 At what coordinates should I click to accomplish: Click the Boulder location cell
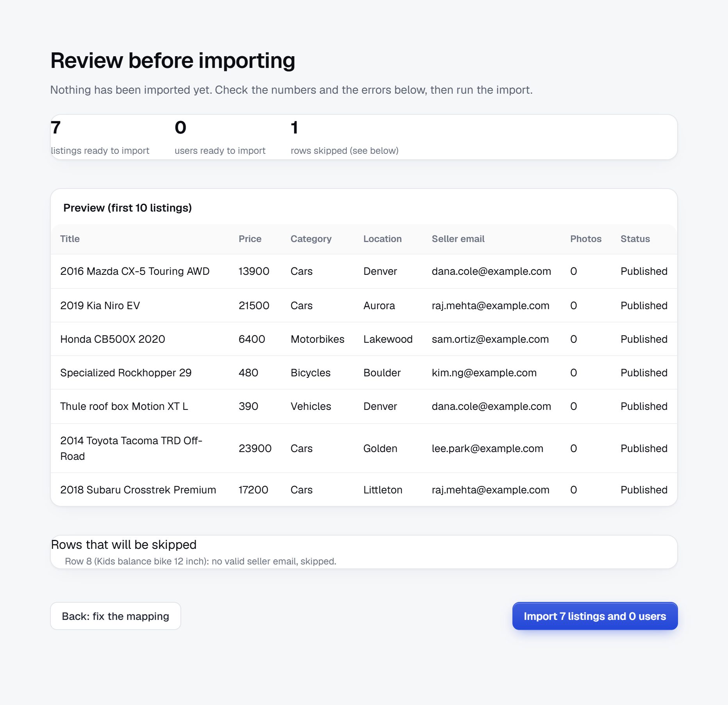tap(382, 373)
